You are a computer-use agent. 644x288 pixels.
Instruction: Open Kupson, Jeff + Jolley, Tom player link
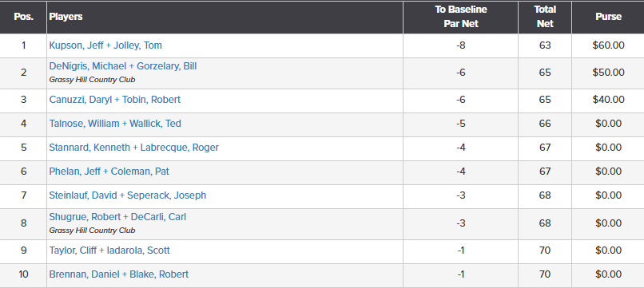tap(105, 45)
